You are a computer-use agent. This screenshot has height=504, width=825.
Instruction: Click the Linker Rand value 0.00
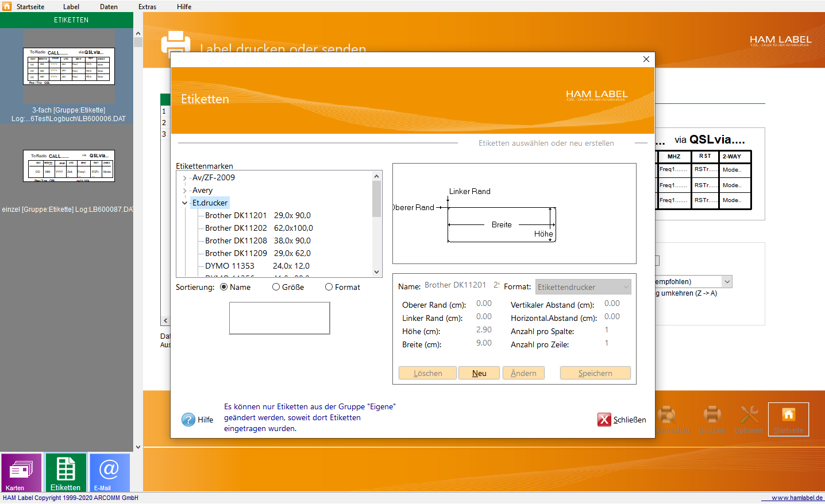(x=484, y=317)
